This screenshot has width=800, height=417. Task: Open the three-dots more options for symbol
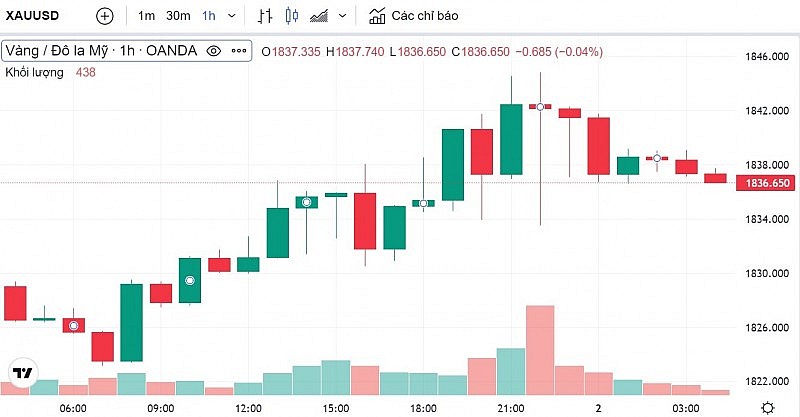coord(239,51)
